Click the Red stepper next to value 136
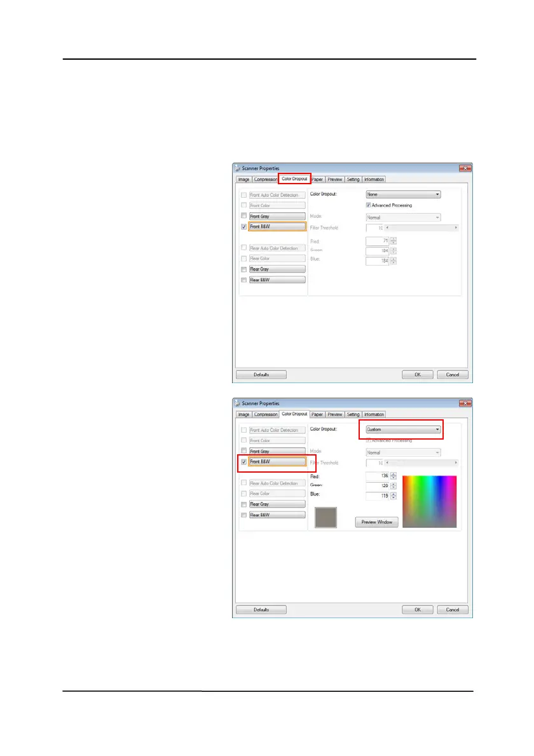This screenshot has height=756, width=534. [393, 476]
